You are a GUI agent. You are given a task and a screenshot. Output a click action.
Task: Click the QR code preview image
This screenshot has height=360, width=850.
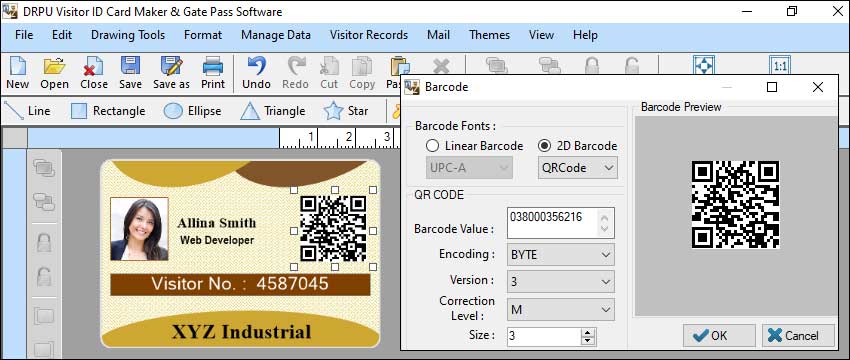coord(736,204)
